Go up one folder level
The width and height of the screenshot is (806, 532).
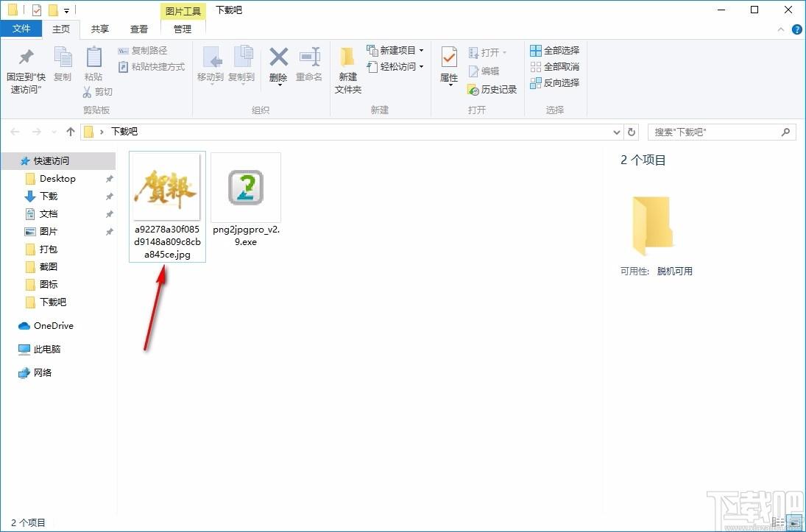click(x=71, y=132)
